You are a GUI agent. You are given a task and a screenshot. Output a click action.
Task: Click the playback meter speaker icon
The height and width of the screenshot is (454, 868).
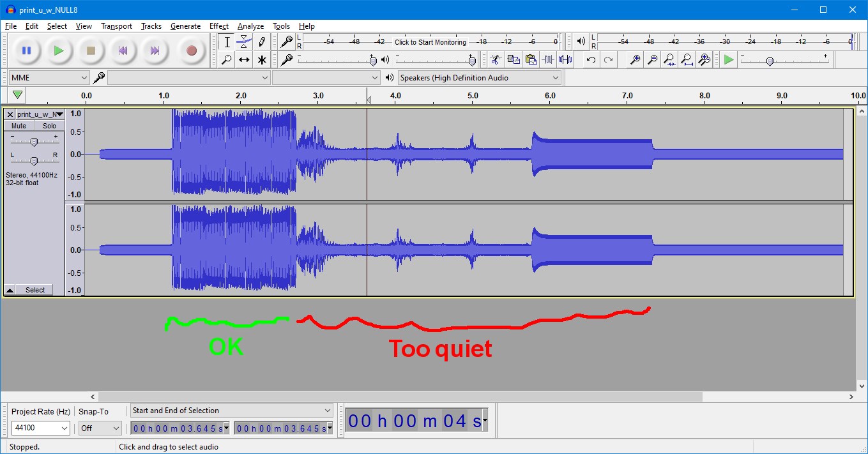581,42
